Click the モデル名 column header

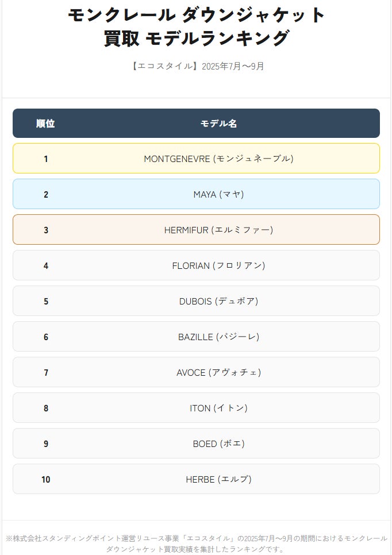[x=218, y=123]
